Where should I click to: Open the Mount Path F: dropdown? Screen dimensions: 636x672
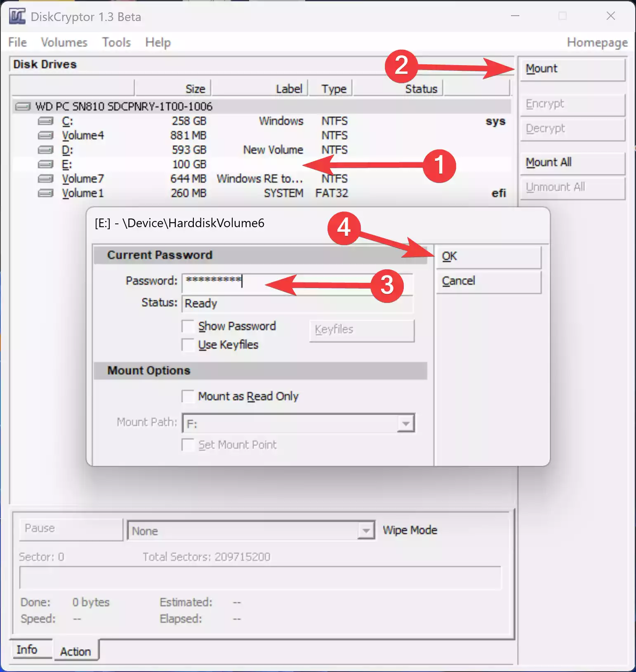click(406, 423)
